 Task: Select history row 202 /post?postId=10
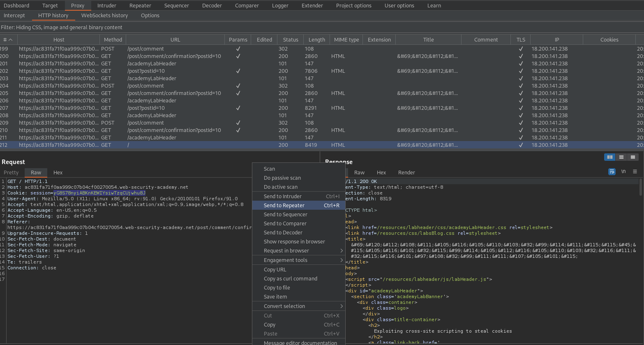coord(322,71)
